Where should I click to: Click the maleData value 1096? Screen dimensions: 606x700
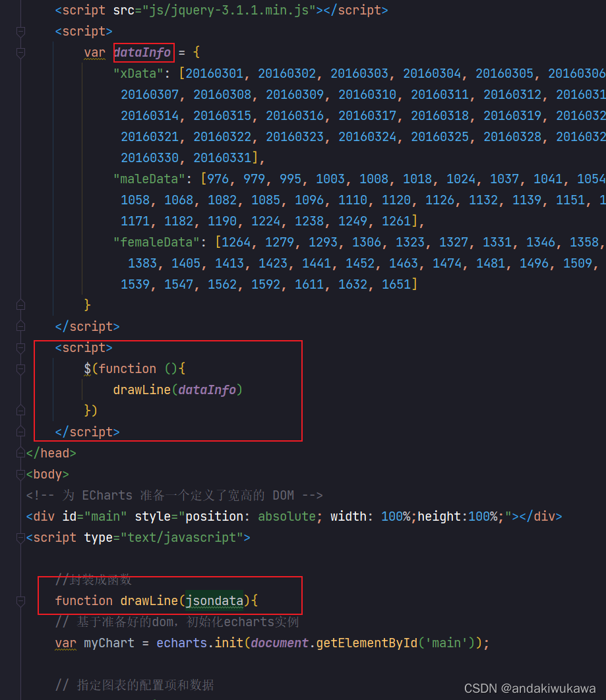tap(309, 200)
